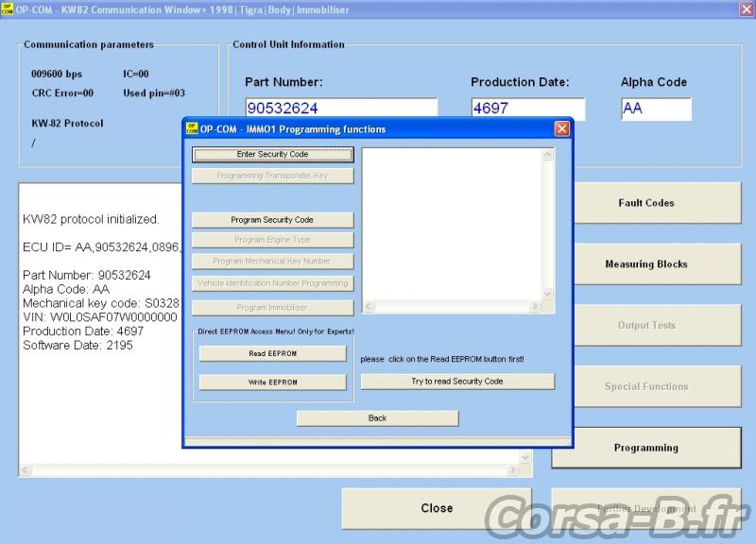Close the KW82 Communication Window
Screen dimensions: 756x544
click(747, 9)
